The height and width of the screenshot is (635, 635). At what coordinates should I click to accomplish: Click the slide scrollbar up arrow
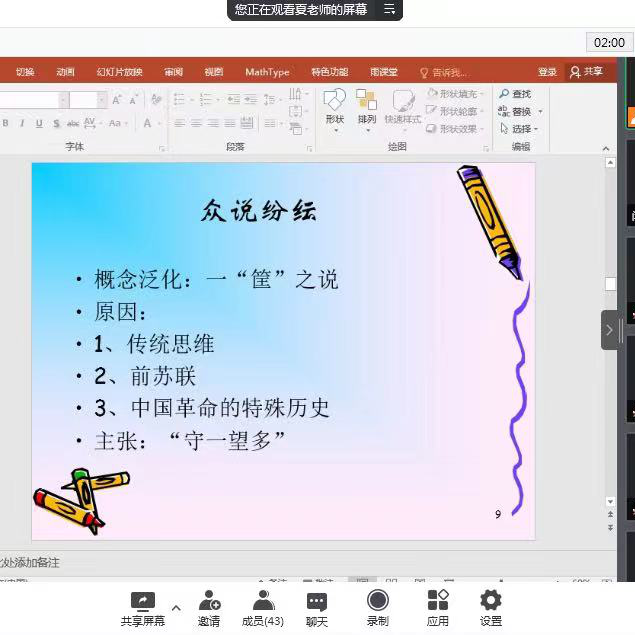pyautogui.click(x=610, y=162)
